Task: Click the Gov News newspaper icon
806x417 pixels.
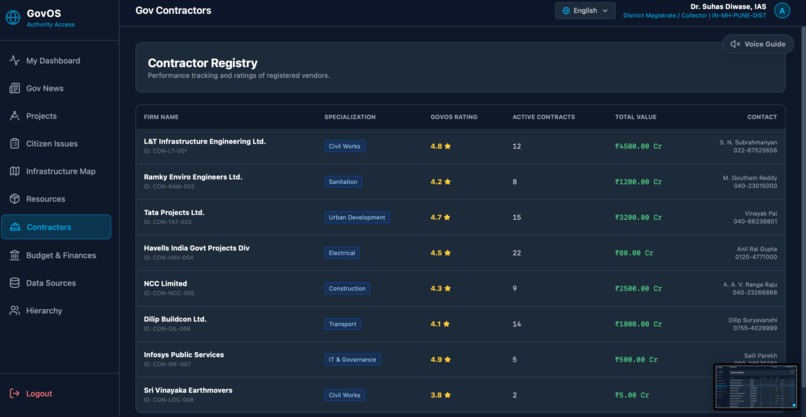Action: [15, 88]
